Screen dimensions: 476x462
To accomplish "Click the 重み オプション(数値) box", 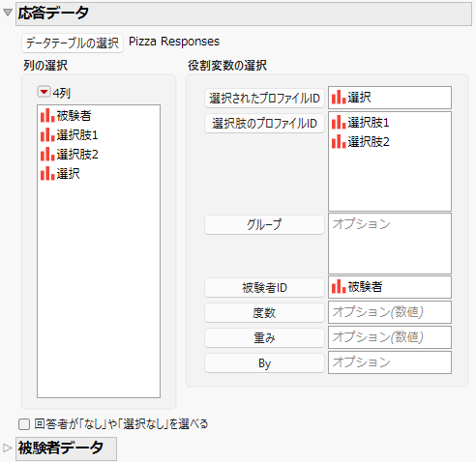I will tap(390, 337).
